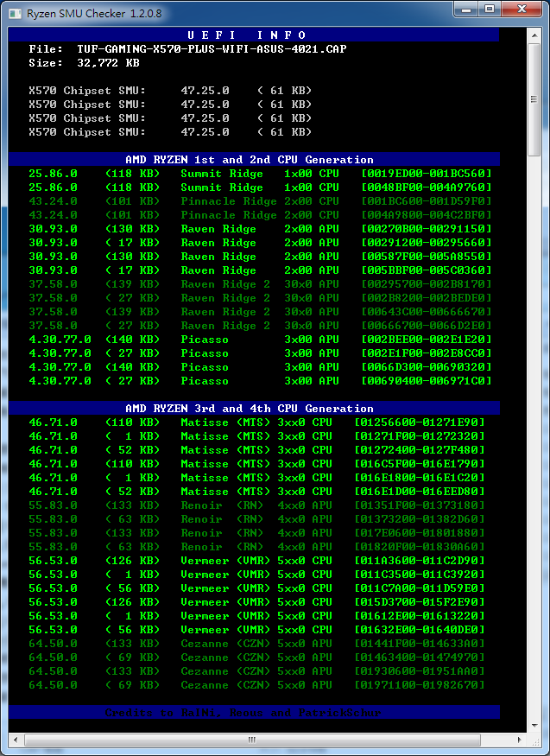Image resolution: width=550 pixels, height=756 pixels.
Task: Click the Raven Ridge 2 row with address 00643C00-00666670
Action: pos(260,312)
